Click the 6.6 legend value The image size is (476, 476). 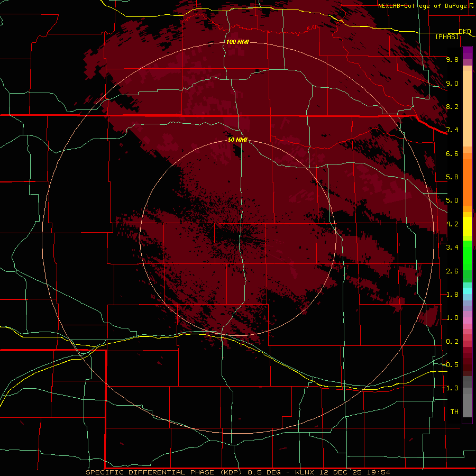click(452, 153)
